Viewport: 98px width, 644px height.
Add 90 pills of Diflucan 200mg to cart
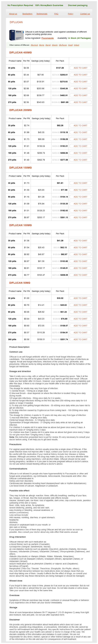pyautogui.click(x=80, y=139)
